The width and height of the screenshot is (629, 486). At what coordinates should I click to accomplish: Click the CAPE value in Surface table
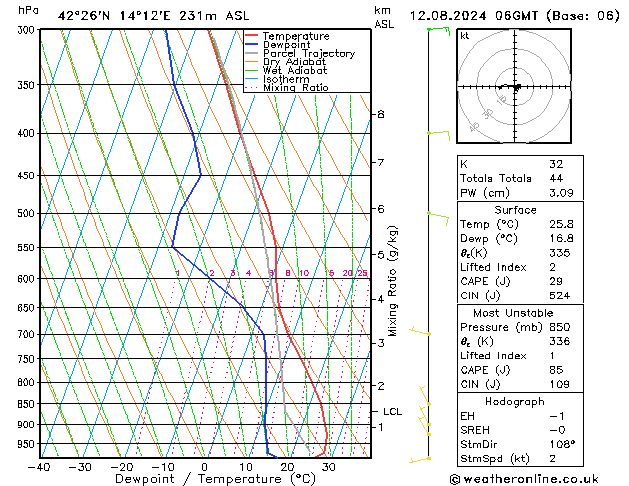tap(556, 281)
